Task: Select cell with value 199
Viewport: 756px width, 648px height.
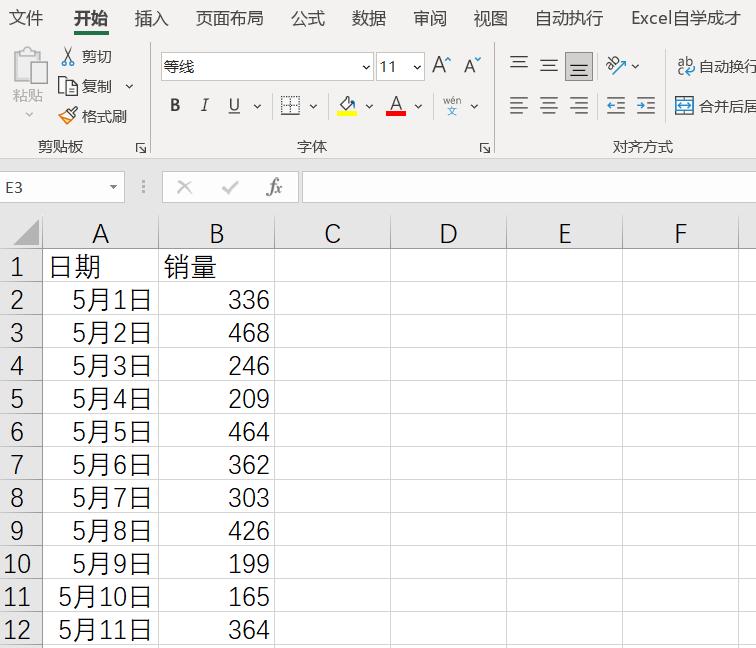Action: (x=216, y=563)
